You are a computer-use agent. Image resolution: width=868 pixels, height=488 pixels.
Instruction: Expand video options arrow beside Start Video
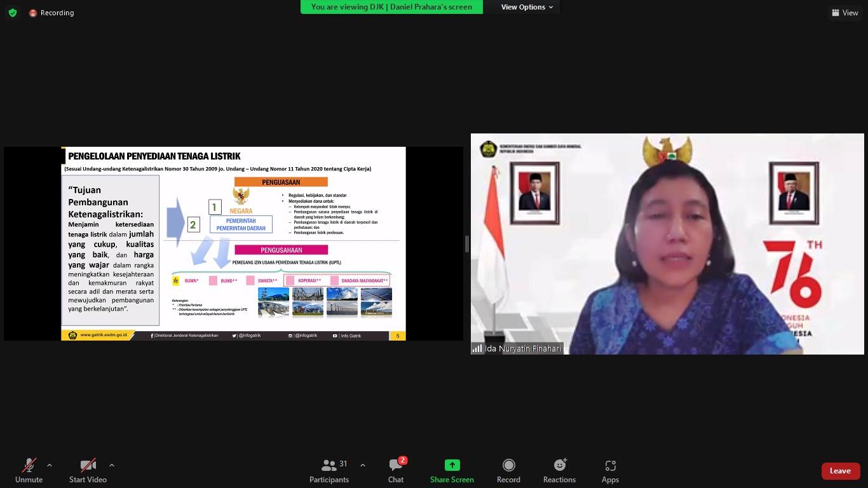click(112, 465)
